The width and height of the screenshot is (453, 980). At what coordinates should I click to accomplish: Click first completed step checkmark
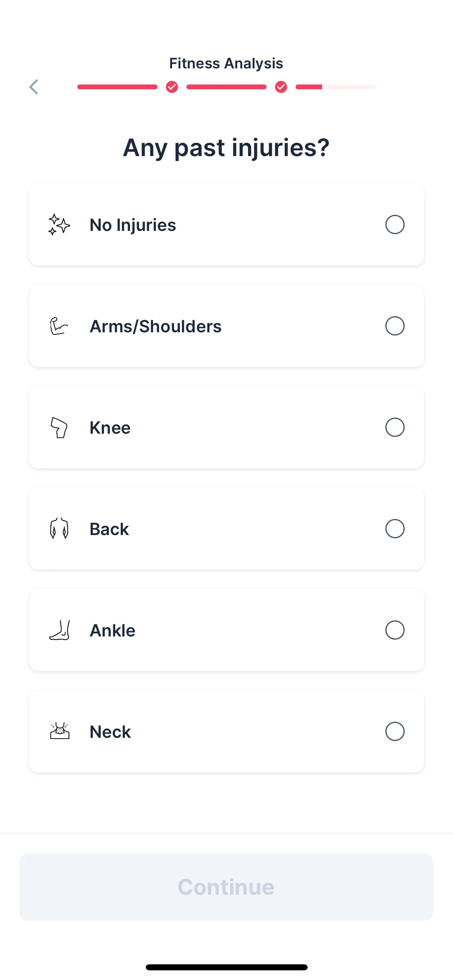(172, 87)
